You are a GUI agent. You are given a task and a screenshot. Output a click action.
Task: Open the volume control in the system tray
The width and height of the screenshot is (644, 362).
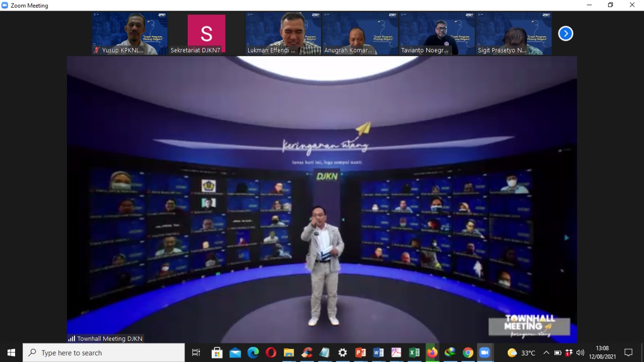[580, 352]
